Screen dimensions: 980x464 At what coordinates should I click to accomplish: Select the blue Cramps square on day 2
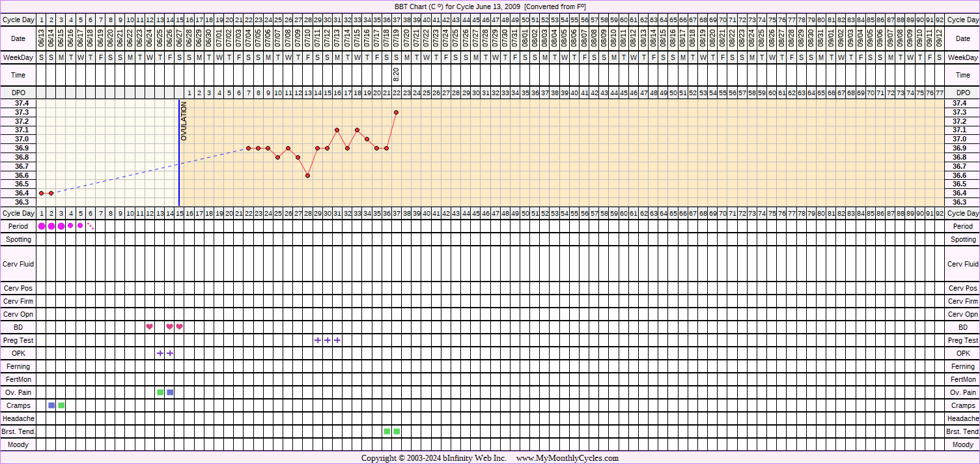point(51,405)
